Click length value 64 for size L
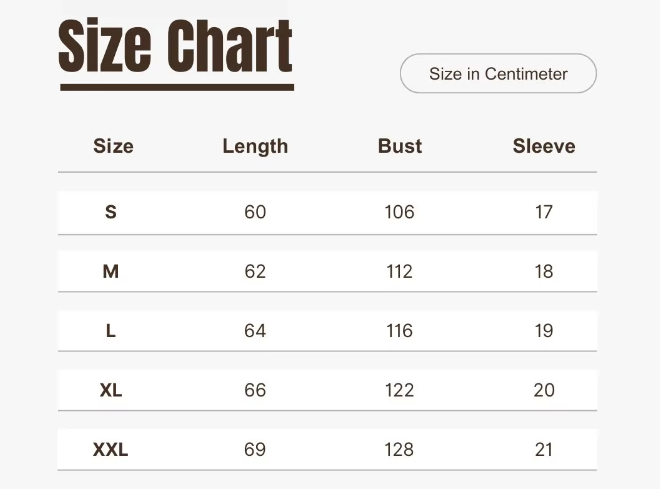The height and width of the screenshot is (489, 660). pos(255,331)
